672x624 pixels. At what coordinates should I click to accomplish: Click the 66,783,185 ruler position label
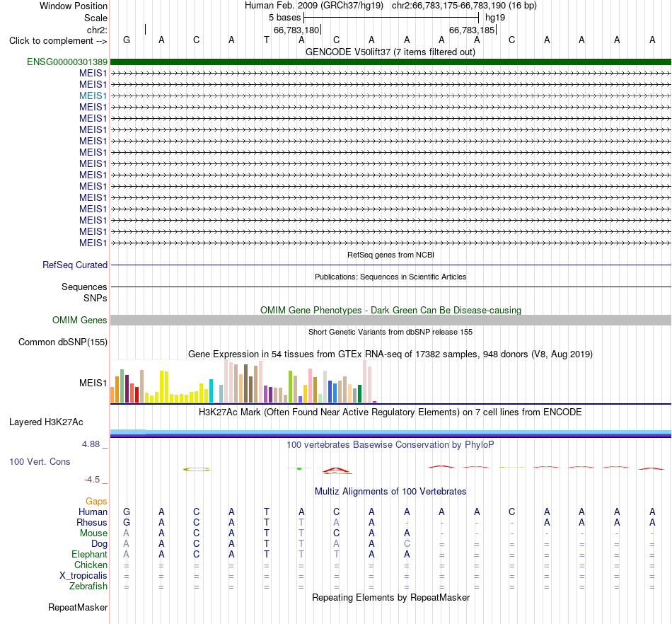[x=472, y=30]
